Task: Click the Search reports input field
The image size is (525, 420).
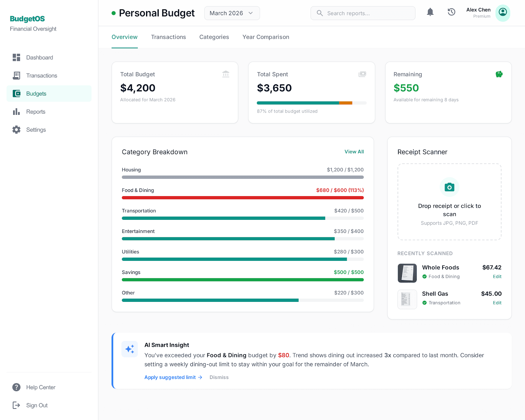Action: coord(363,13)
